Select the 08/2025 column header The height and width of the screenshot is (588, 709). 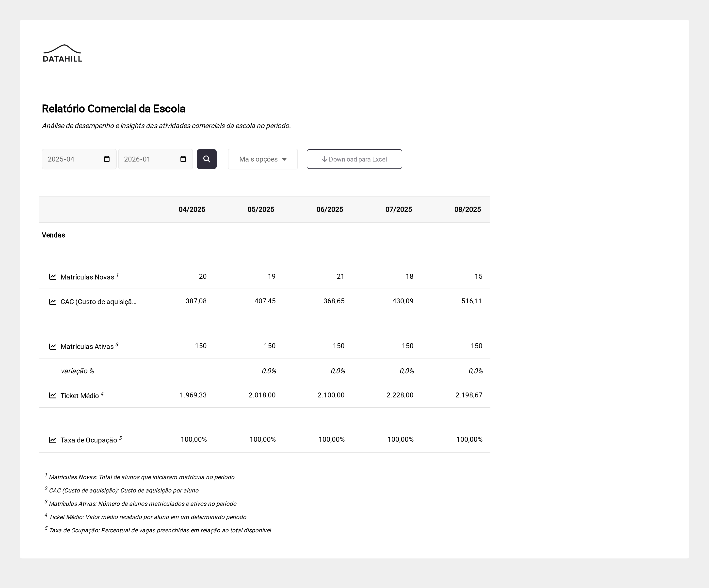tap(467, 209)
